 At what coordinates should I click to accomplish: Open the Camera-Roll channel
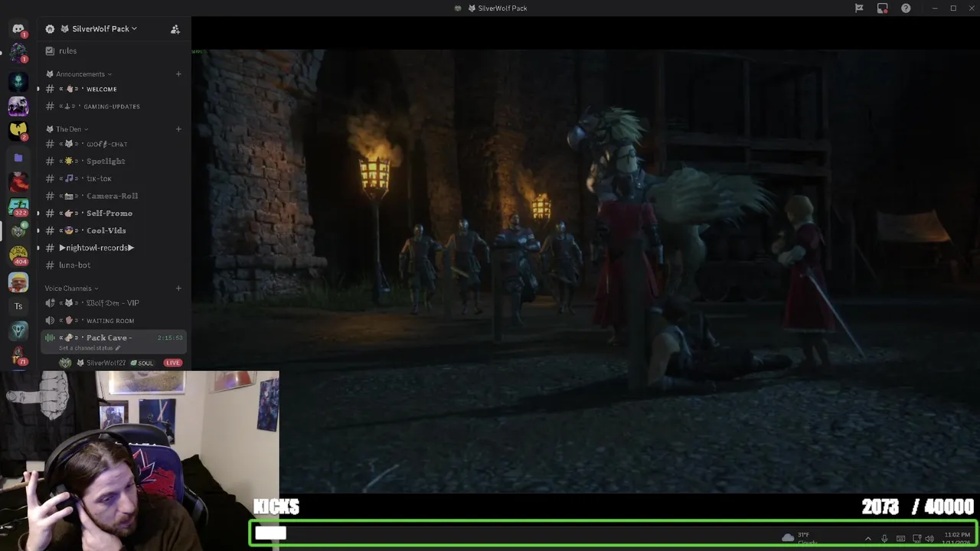tap(113, 196)
